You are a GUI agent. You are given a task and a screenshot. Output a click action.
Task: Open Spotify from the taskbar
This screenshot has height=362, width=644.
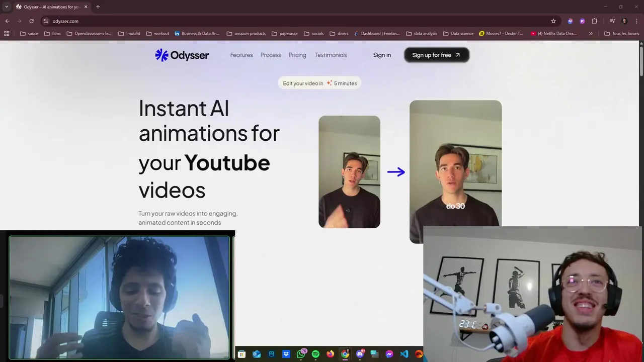coord(315,354)
